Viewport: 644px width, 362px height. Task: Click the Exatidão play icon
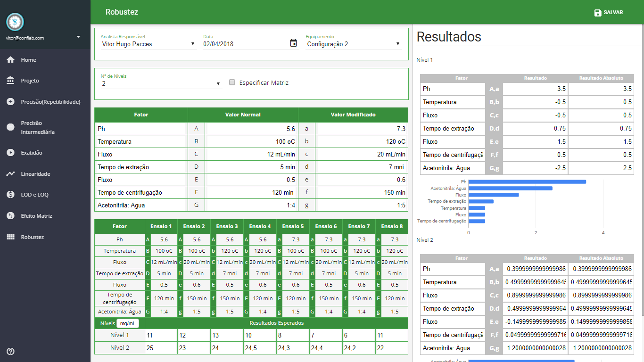click(10, 153)
